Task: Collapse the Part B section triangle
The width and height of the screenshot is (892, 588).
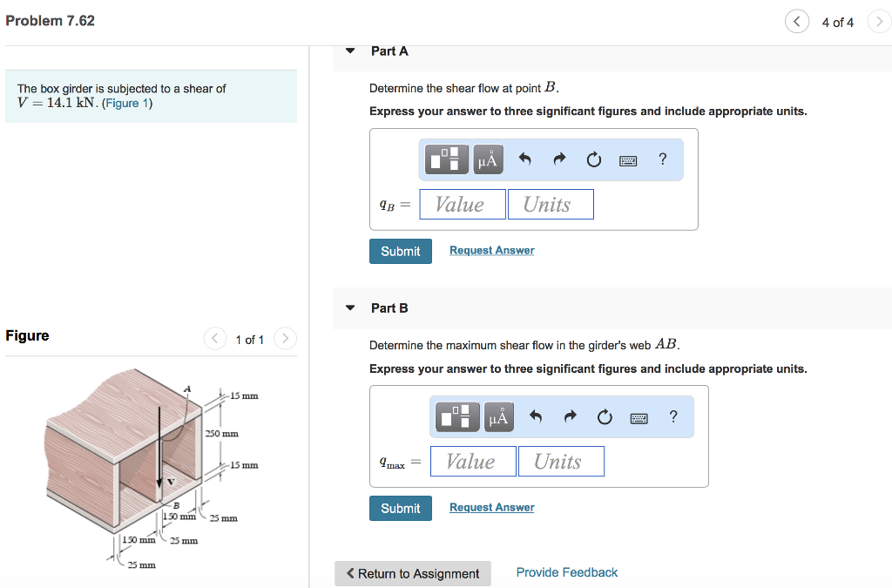Action: [x=349, y=308]
